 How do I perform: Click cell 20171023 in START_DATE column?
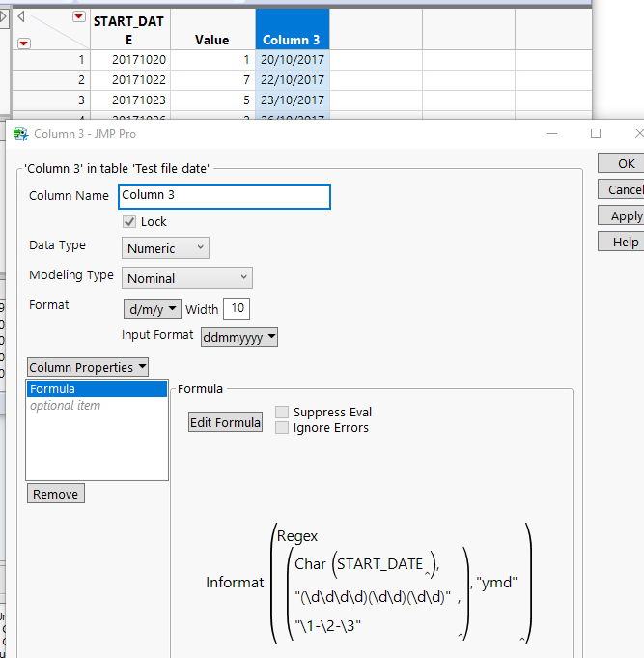pos(130,100)
